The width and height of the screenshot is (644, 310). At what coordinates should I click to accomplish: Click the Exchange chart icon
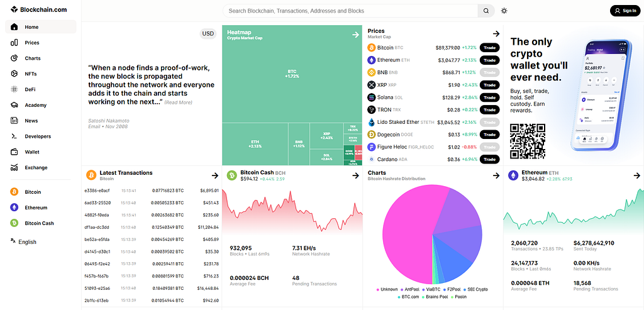click(x=14, y=167)
